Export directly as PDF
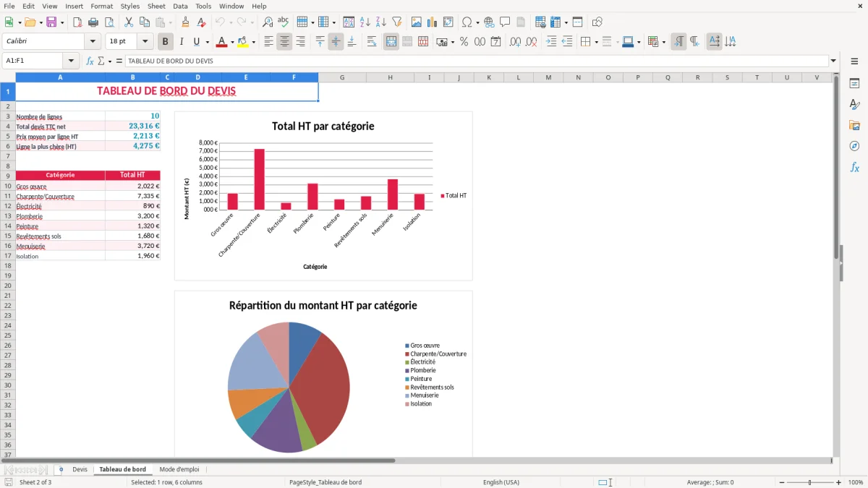Image resolution: width=868 pixels, height=488 pixels. click(77, 22)
